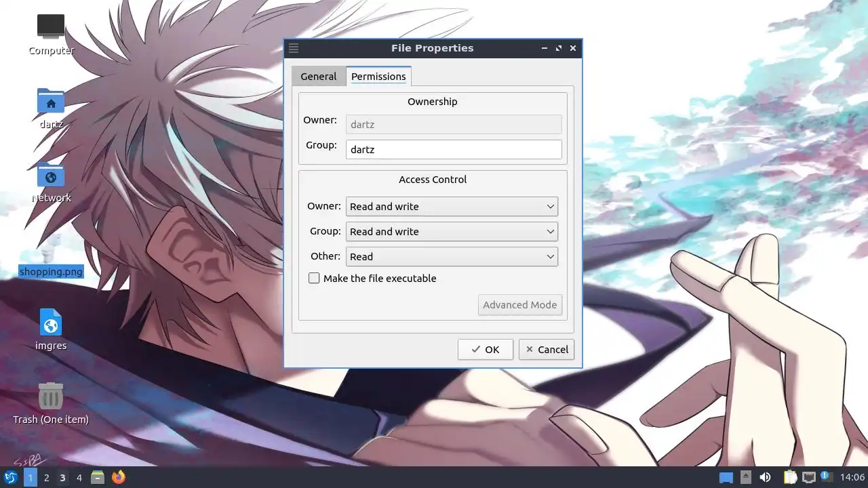Click the Ownership section heading
Image resolution: width=868 pixels, height=488 pixels.
pyautogui.click(x=433, y=102)
